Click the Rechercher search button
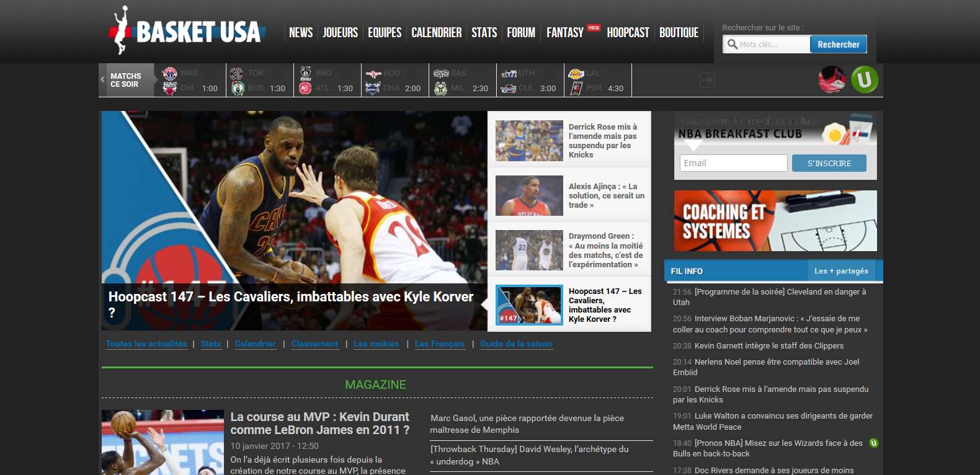Screen dimensions: 980x475 (x=839, y=44)
